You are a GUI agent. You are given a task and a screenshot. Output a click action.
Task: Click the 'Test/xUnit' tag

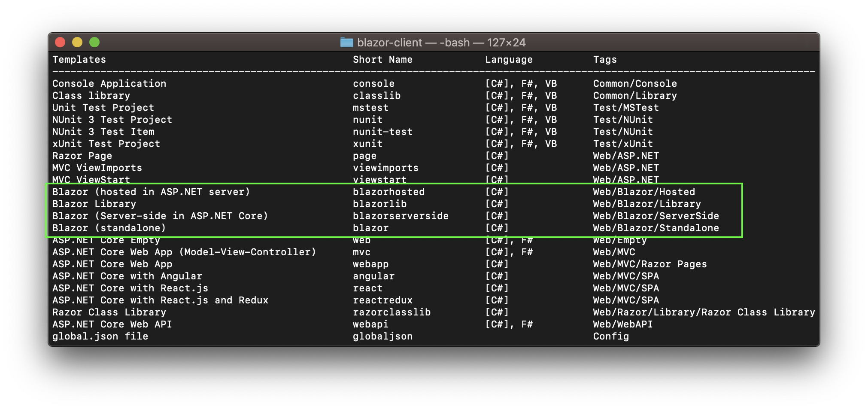click(623, 144)
